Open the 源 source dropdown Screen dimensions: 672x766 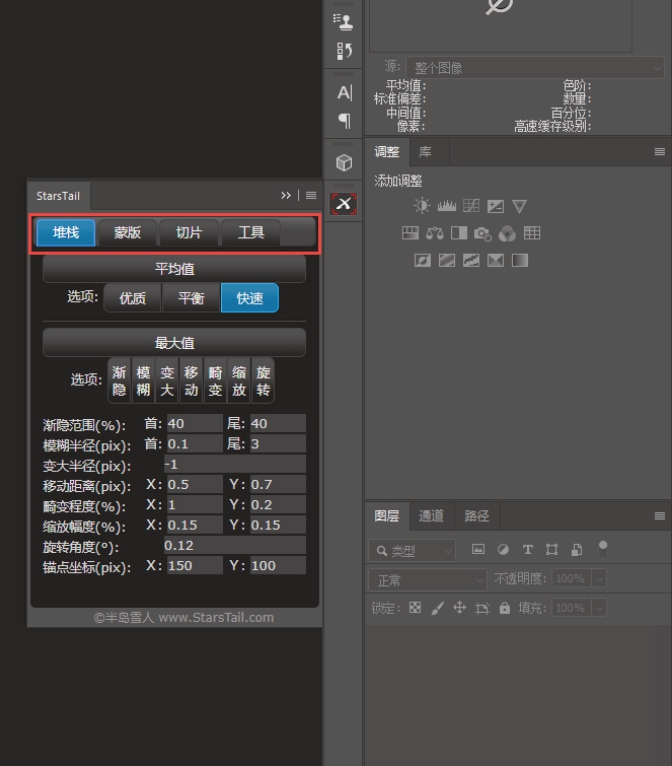[x=535, y=67]
